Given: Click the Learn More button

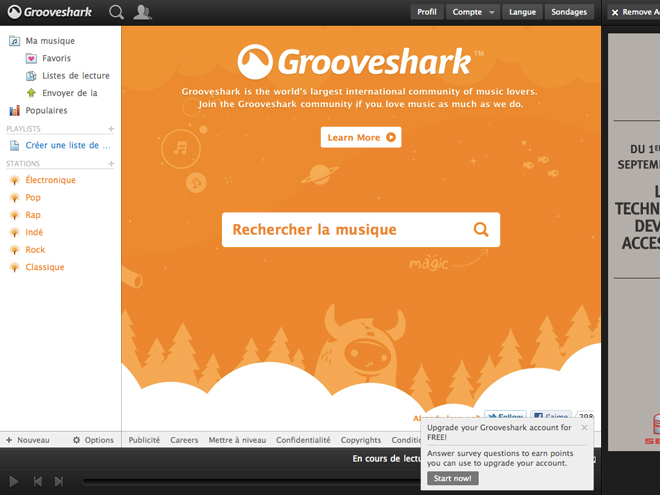Looking at the screenshot, I should (x=361, y=137).
